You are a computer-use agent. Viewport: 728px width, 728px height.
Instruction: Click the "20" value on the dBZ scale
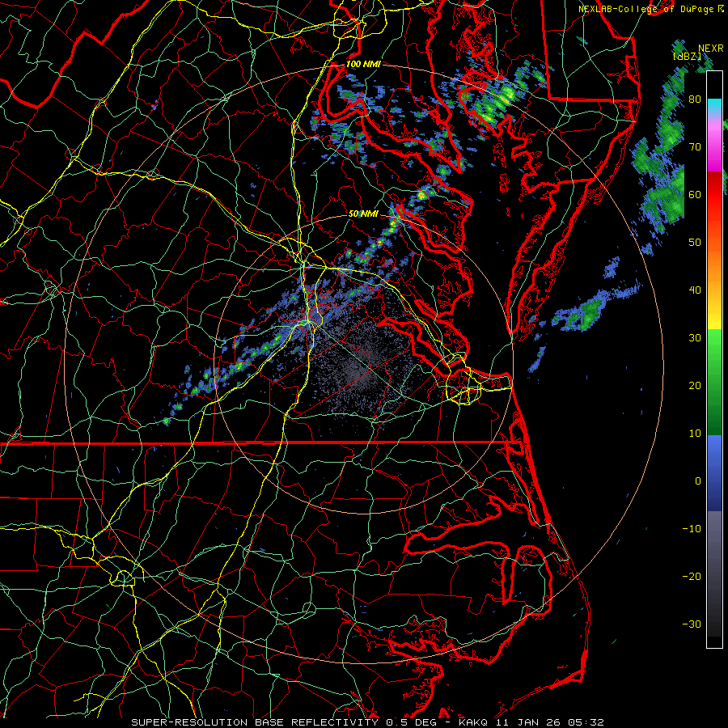tap(695, 386)
